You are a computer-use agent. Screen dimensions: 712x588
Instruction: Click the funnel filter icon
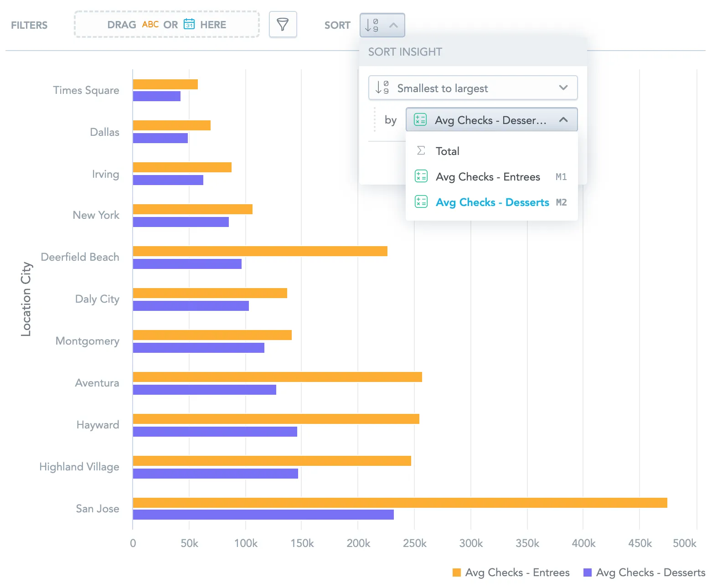(283, 25)
